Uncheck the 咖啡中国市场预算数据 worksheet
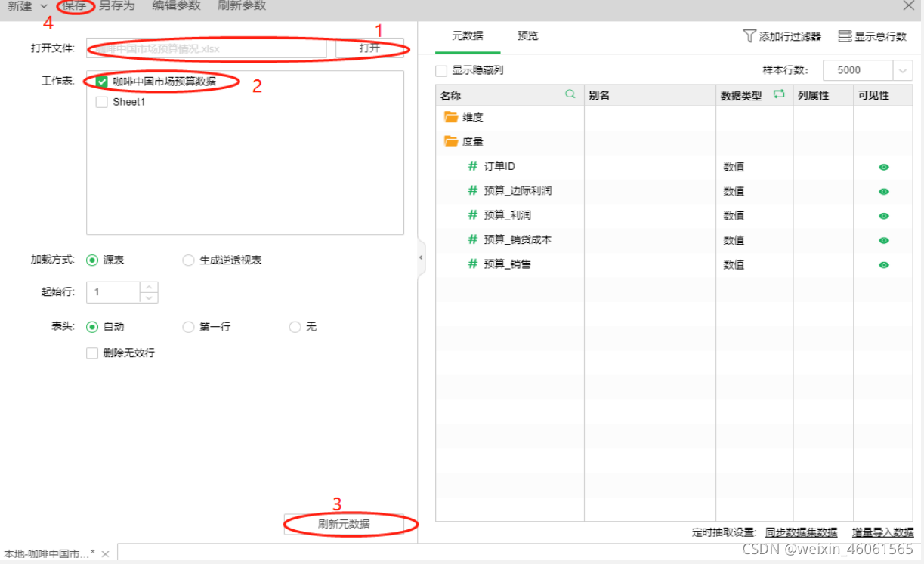This screenshot has width=924, height=564. [102, 82]
